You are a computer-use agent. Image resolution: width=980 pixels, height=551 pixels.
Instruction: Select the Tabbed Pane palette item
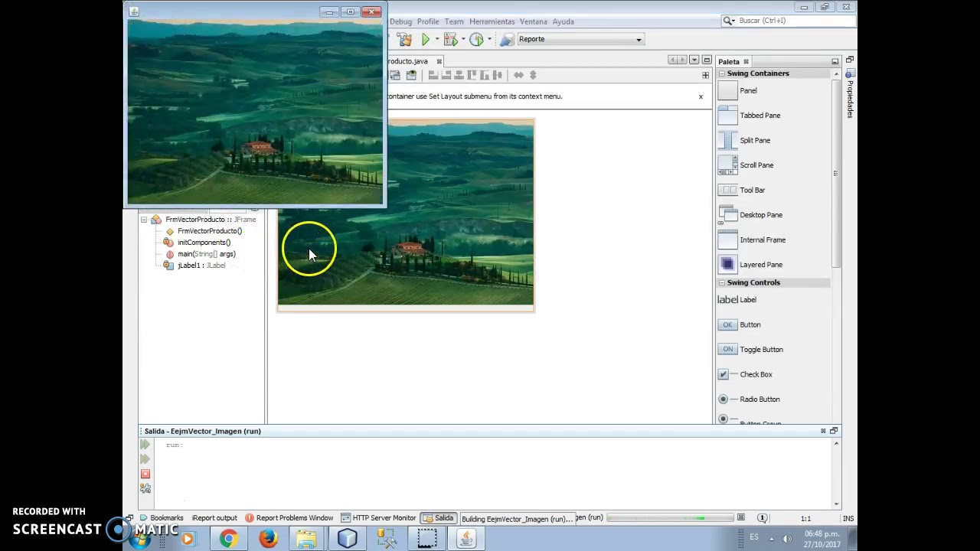click(749, 116)
